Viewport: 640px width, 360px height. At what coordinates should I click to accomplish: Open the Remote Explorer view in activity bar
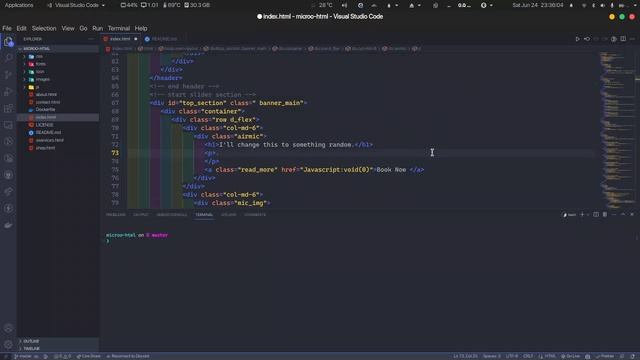(8, 125)
